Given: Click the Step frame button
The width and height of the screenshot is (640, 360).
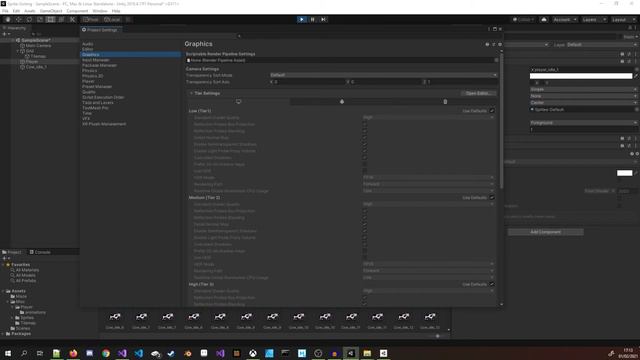Looking at the screenshot, I should tap(323, 19).
